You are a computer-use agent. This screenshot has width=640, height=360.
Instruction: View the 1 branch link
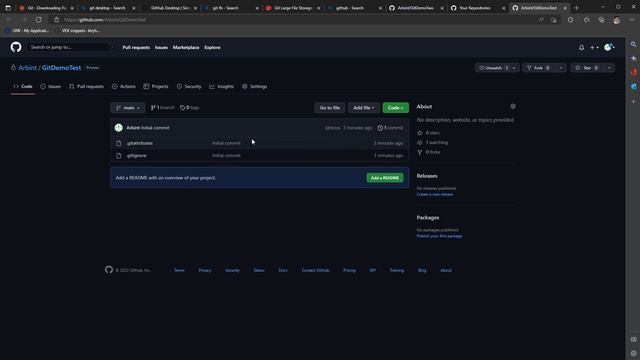pyautogui.click(x=162, y=108)
